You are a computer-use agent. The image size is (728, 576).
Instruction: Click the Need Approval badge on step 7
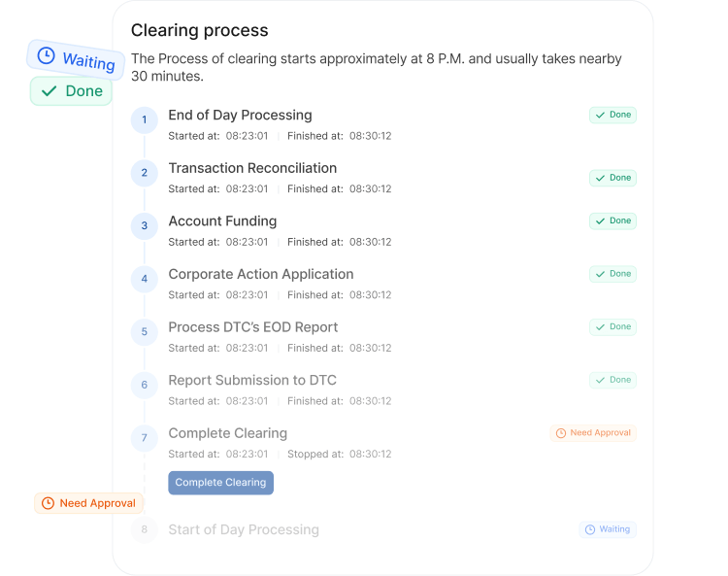593,433
